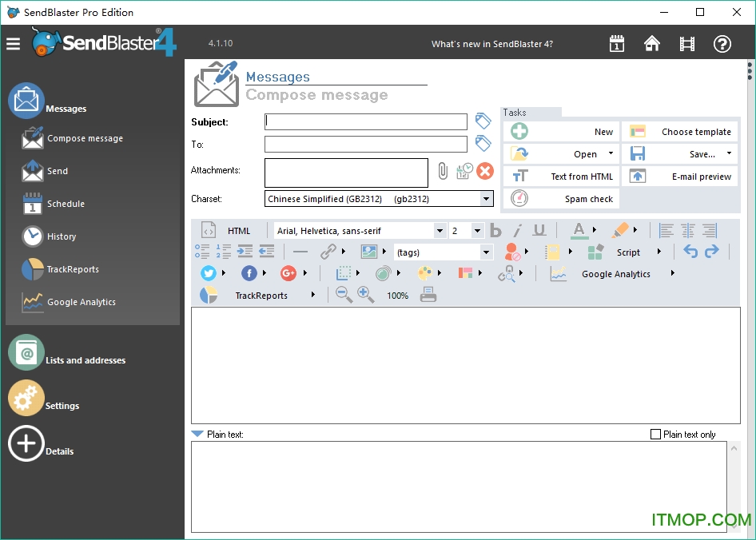Screen dimensions: 756x540
Task: Insert hyperlink icon
Action: (328, 252)
